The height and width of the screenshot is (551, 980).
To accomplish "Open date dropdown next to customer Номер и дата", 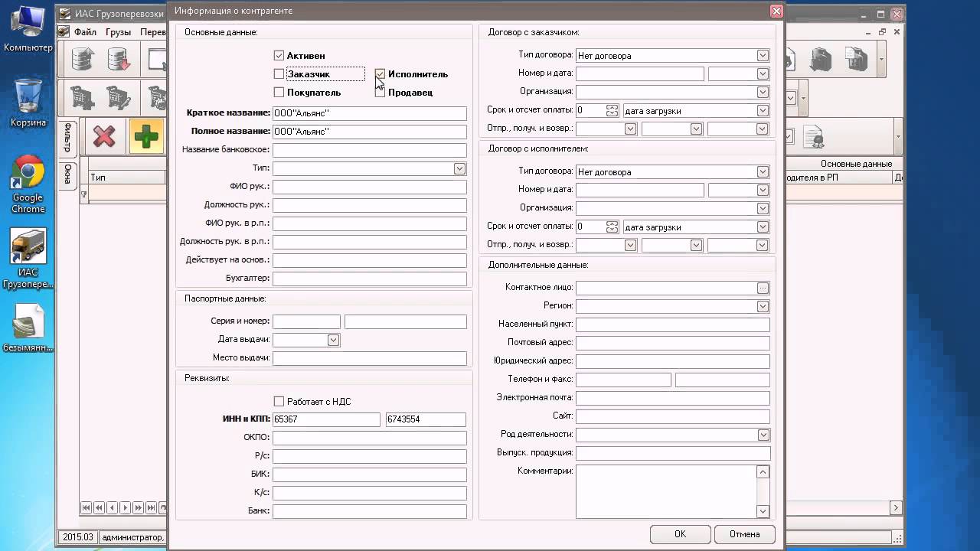I will coord(763,73).
